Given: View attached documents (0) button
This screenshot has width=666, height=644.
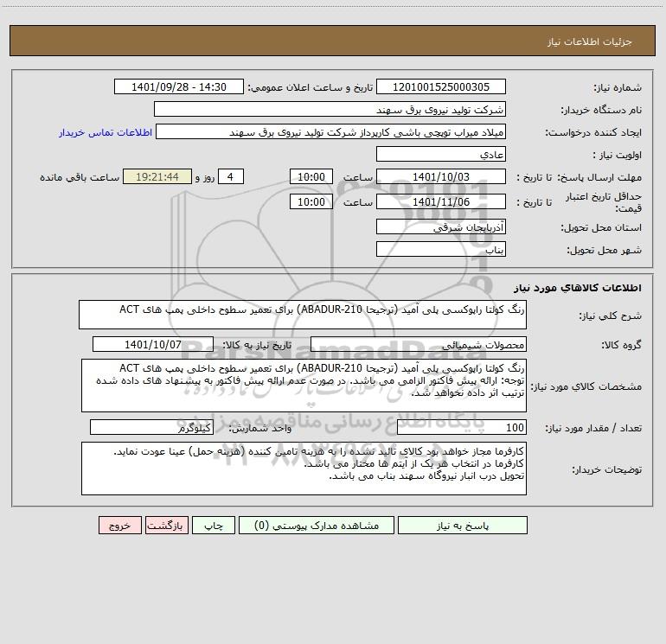Looking at the screenshot, I should (317, 526).
